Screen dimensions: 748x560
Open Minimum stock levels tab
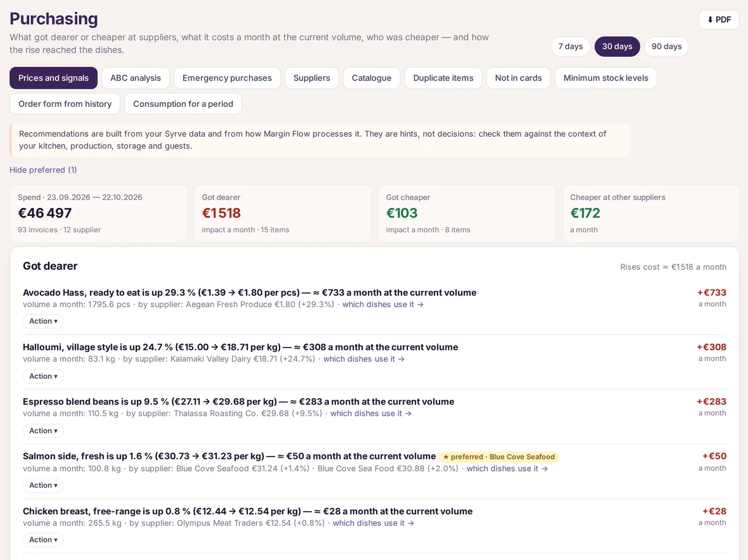click(606, 78)
